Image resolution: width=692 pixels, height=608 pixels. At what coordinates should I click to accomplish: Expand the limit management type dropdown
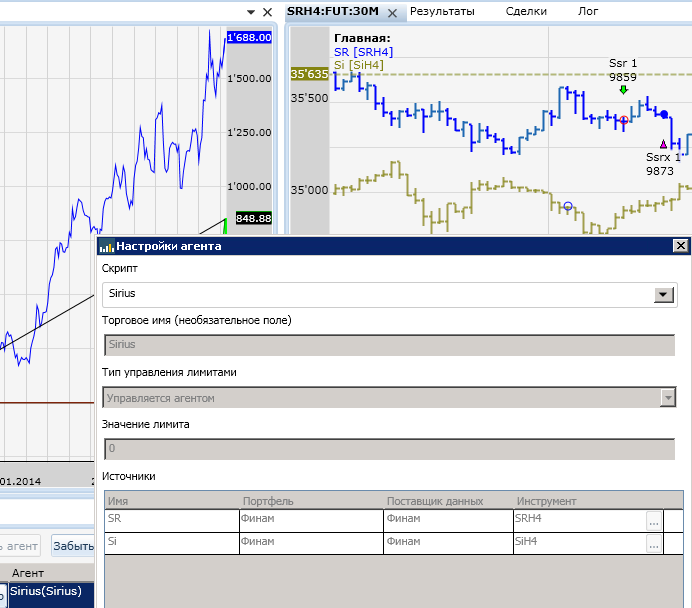pos(667,398)
